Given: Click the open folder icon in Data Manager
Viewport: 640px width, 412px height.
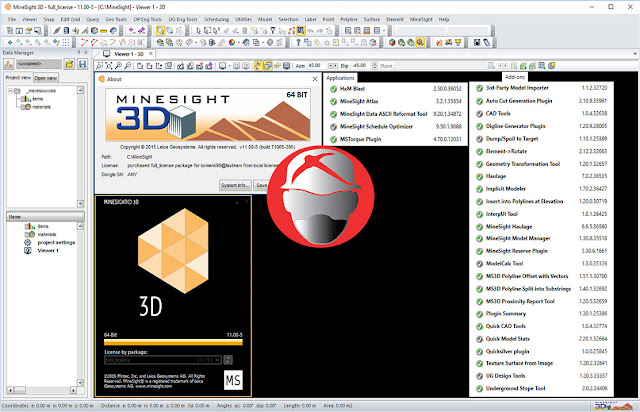Looking at the screenshot, I should [69, 64].
